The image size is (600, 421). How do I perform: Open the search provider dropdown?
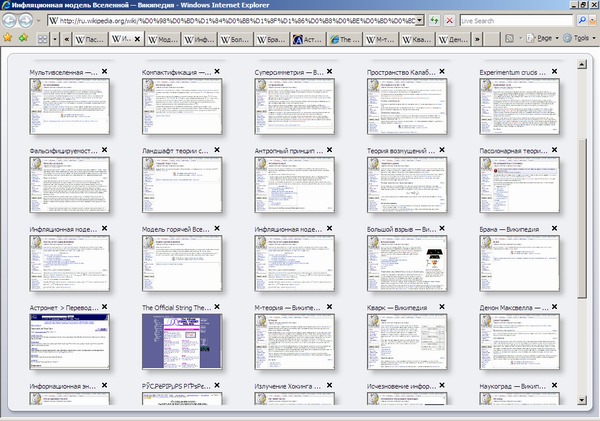click(593, 20)
